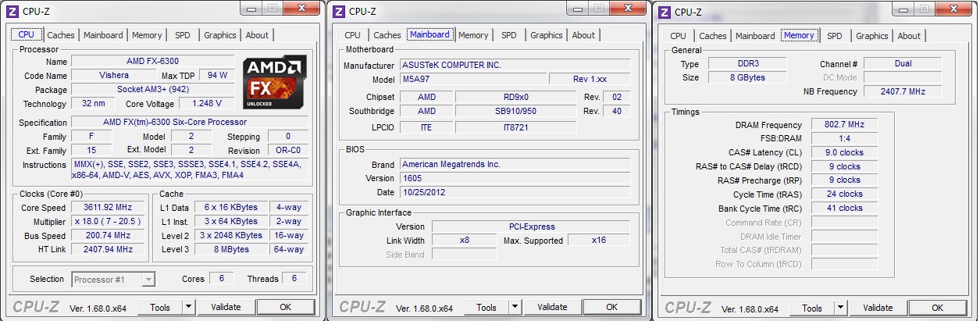This screenshot has width=980, height=321.
Task: Click the Core Voltage value 1.248 V
Action: tap(207, 104)
